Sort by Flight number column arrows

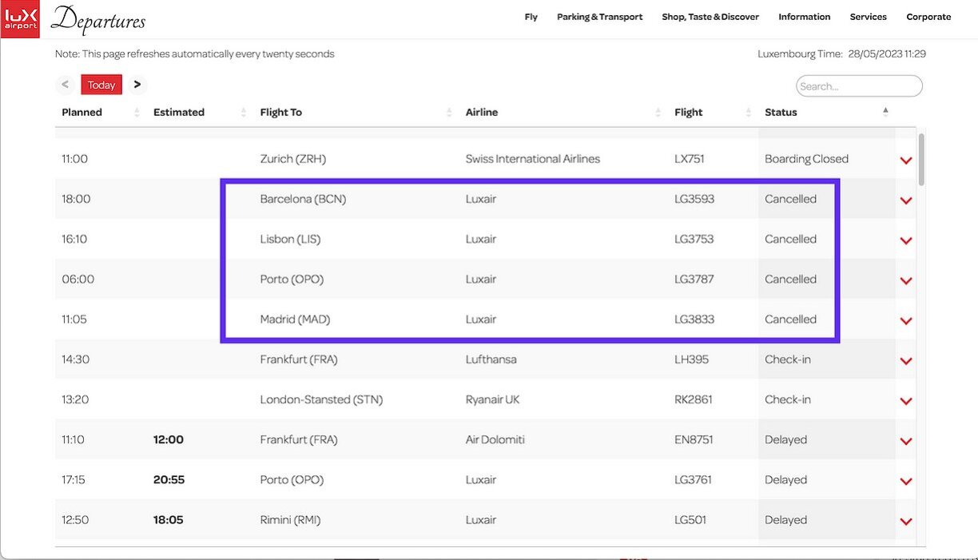click(x=749, y=113)
